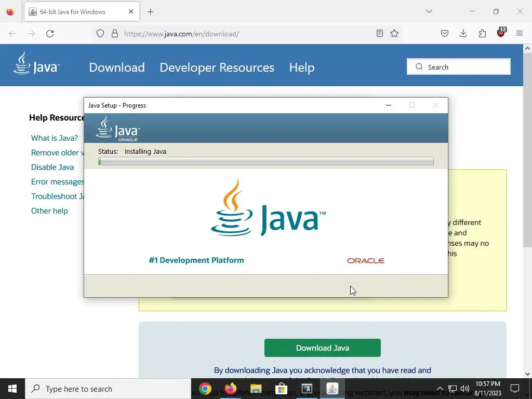Minimize the Java Setup Progress dialog
The image size is (532, 399).
pos(389,105)
